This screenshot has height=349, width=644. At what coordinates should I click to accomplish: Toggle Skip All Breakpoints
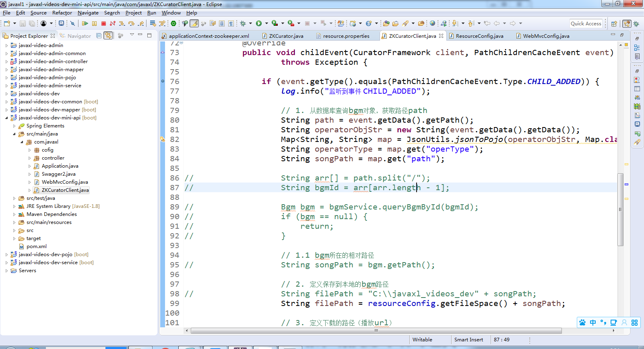point(72,23)
